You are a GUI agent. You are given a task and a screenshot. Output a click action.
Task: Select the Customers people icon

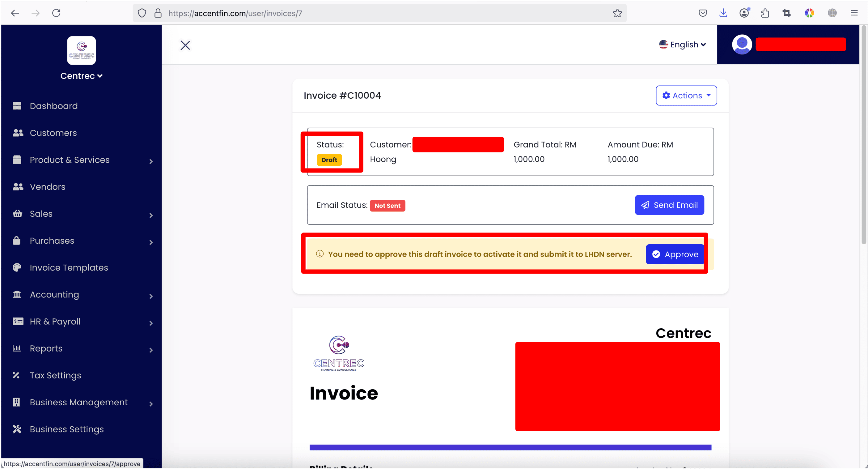17,133
